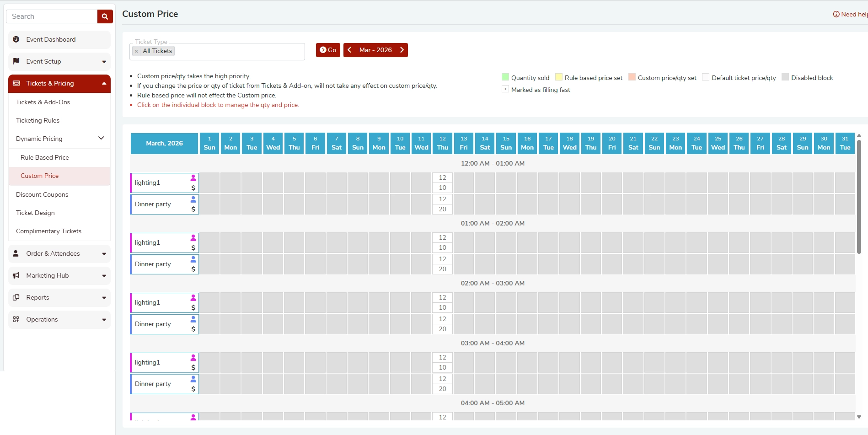This screenshot has width=868, height=435.
Task: Click quantity person icon for Dinner party 12:00 AM
Action: (193, 199)
